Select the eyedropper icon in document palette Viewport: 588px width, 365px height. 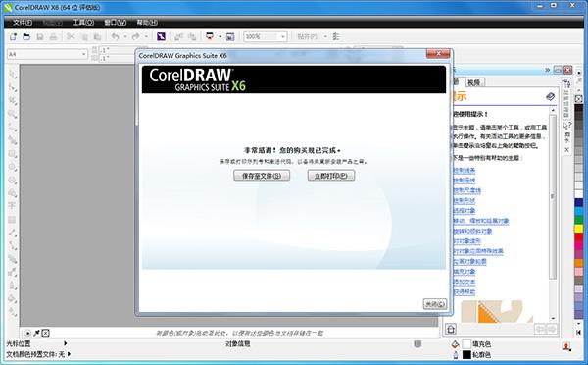pos(37,333)
